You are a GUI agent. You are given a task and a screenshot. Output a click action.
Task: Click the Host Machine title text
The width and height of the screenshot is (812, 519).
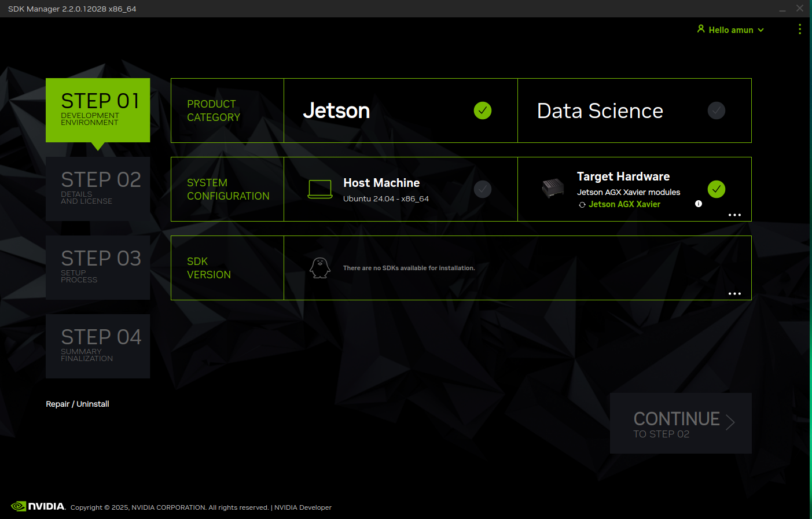(381, 183)
